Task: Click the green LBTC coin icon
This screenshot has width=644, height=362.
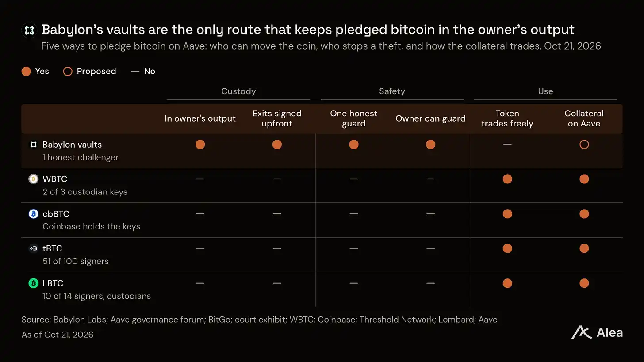Action: coord(33,283)
